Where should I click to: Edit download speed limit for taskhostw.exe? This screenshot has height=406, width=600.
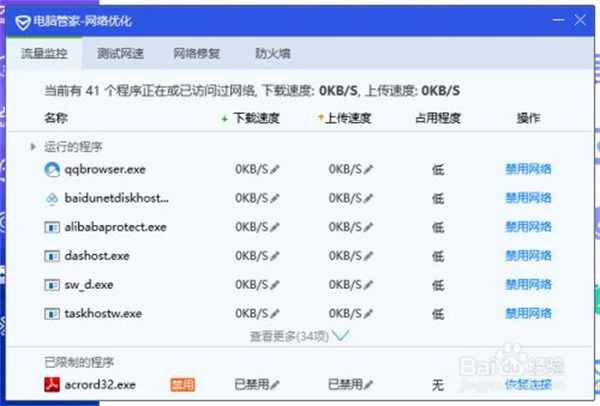(275, 315)
